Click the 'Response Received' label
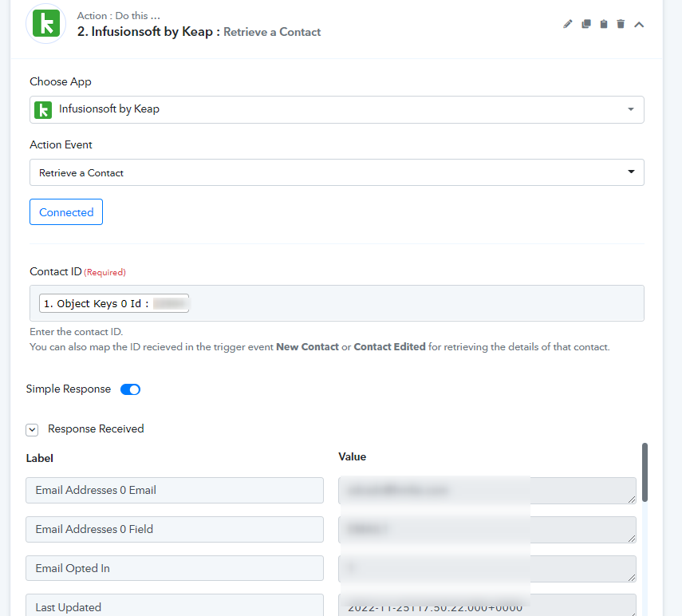Viewport: 682px width, 616px height. [x=96, y=429]
